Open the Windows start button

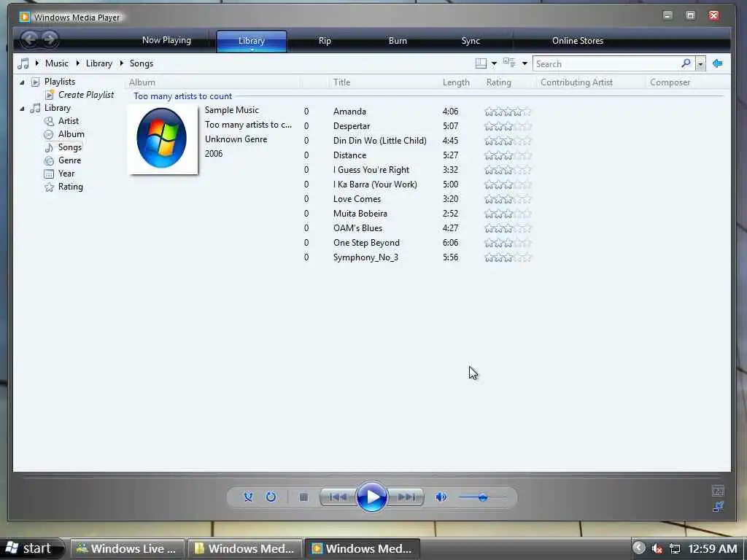click(x=31, y=548)
